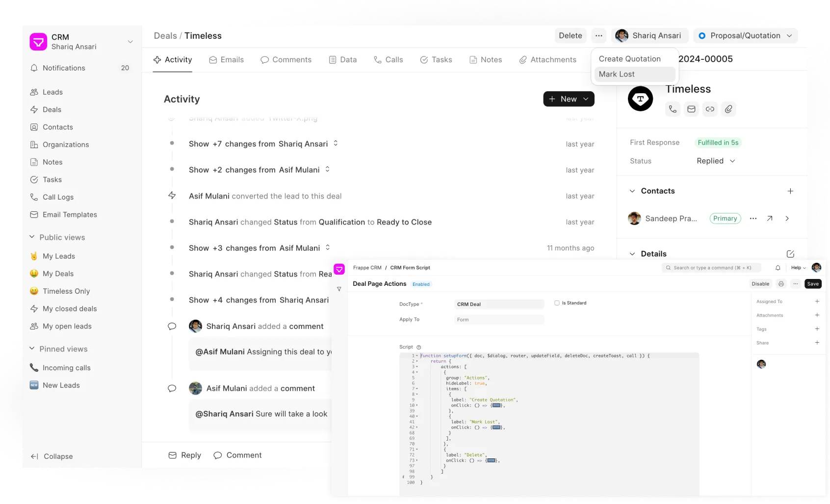The width and height of the screenshot is (830, 504).
Task: Open the Proposal/Quotation status dropdown
Action: tap(745, 36)
